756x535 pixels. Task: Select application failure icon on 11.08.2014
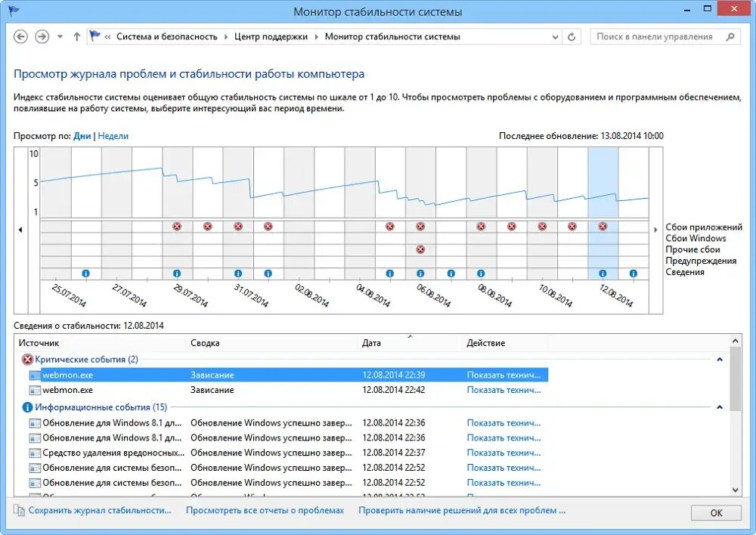(x=572, y=226)
